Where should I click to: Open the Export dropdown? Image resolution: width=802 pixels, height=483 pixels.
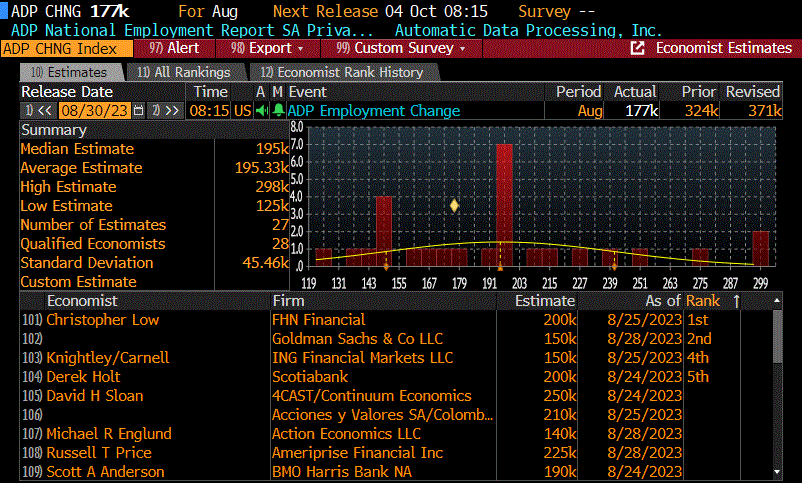[x=267, y=48]
